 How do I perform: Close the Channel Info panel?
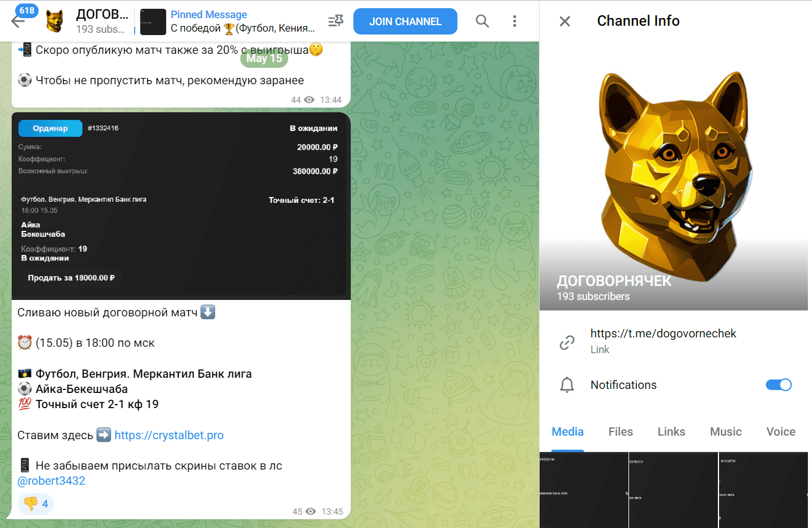(565, 22)
